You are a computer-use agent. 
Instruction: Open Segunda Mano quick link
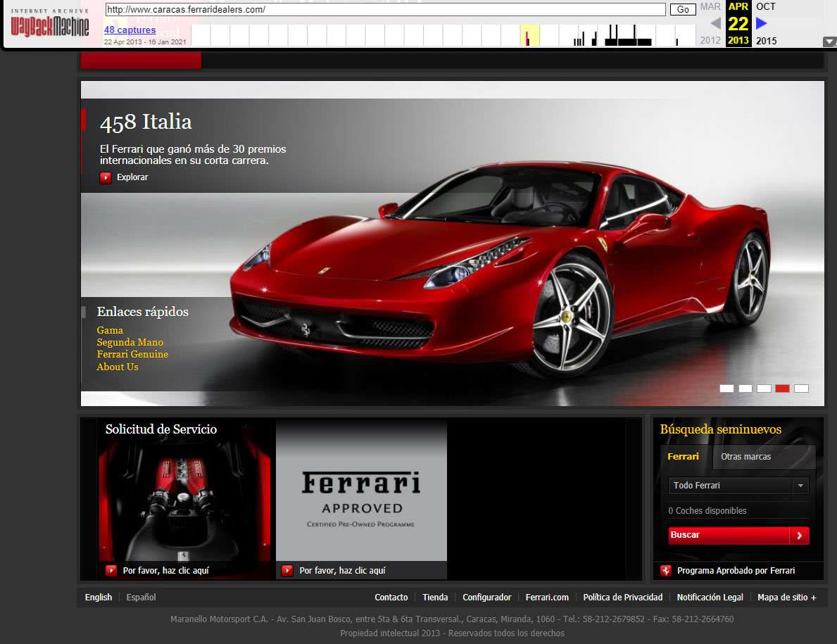point(130,342)
